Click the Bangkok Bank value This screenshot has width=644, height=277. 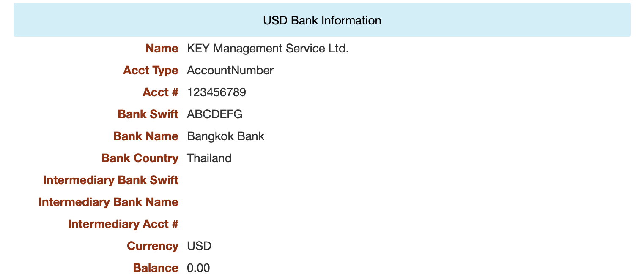click(x=225, y=136)
